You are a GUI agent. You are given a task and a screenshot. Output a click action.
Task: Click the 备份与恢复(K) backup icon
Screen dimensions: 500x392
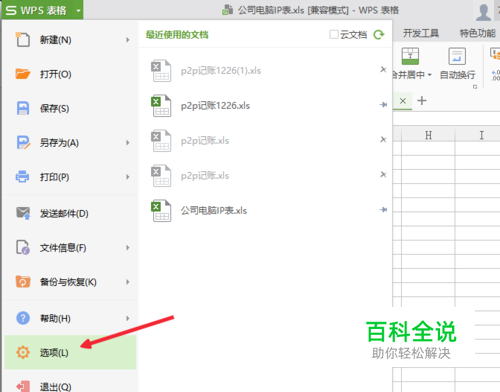[x=23, y=282]
